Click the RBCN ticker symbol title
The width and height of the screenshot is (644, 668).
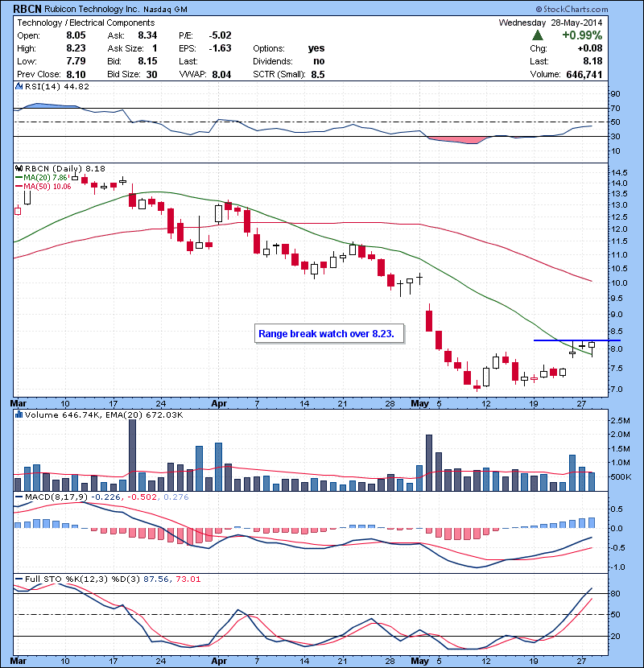click(27, 9)
